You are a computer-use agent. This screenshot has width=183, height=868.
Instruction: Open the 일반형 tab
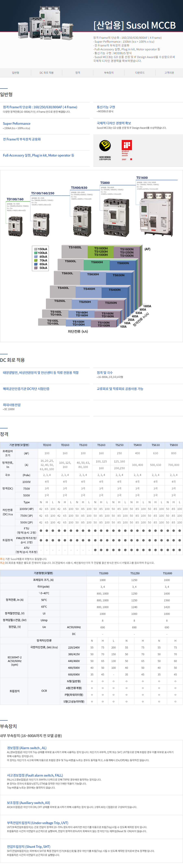(x=15, y=73)
